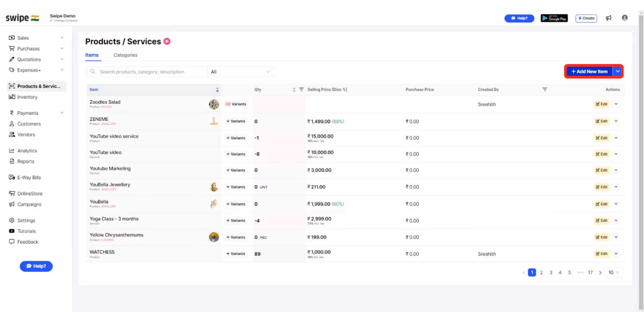This screenshot has width=644, height=312.
Task: Click Change Company link
Action: pyautogui.click(x=64, y=20)
